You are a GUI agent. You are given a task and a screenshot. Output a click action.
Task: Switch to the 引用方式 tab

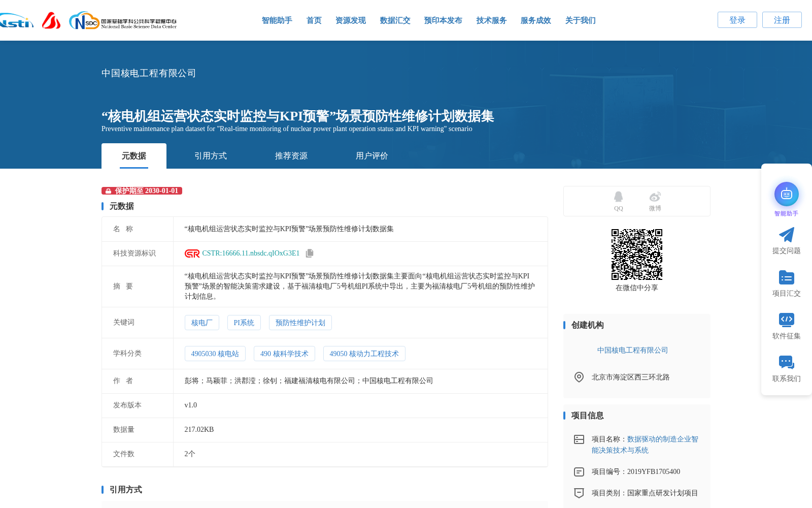tap(211, 156)
